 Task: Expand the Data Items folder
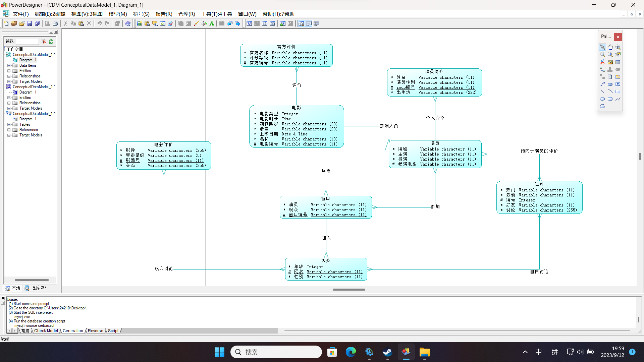pyautogui.click(x=9, y=65)
